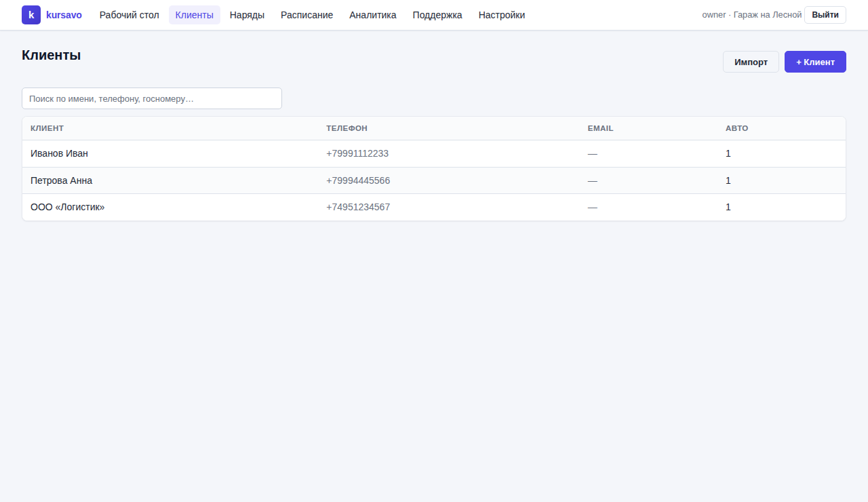The height and width of the screenshot is (502, 868).
Task: Click the Авто count for Петрова Анна
Action: point(728,180)
